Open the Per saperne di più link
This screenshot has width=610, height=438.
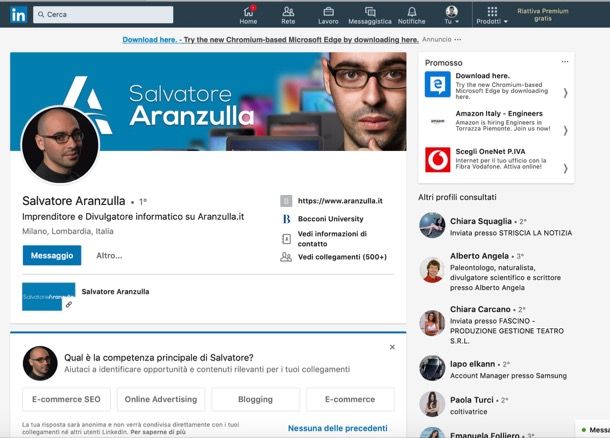coord(158,432)
